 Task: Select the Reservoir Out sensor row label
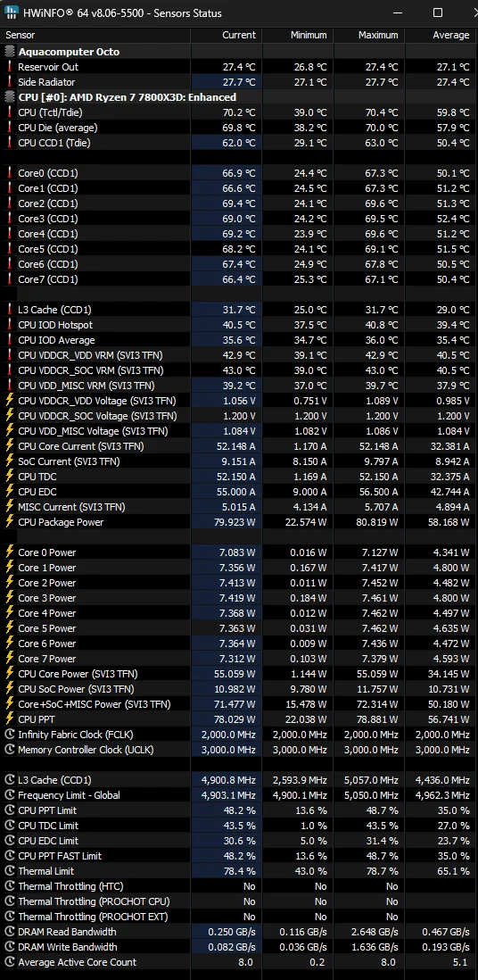pyautogui.click(x=48, y=67)
